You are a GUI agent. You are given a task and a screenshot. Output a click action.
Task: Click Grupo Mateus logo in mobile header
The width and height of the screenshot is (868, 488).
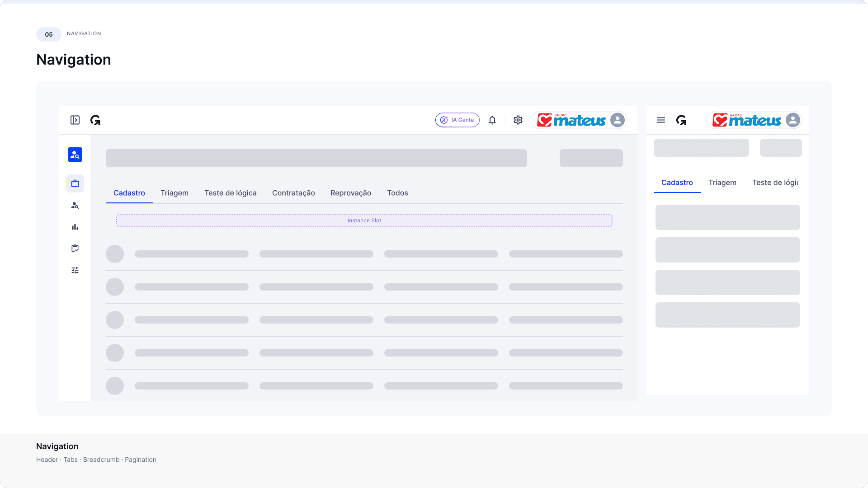click(x=746, y=120)
